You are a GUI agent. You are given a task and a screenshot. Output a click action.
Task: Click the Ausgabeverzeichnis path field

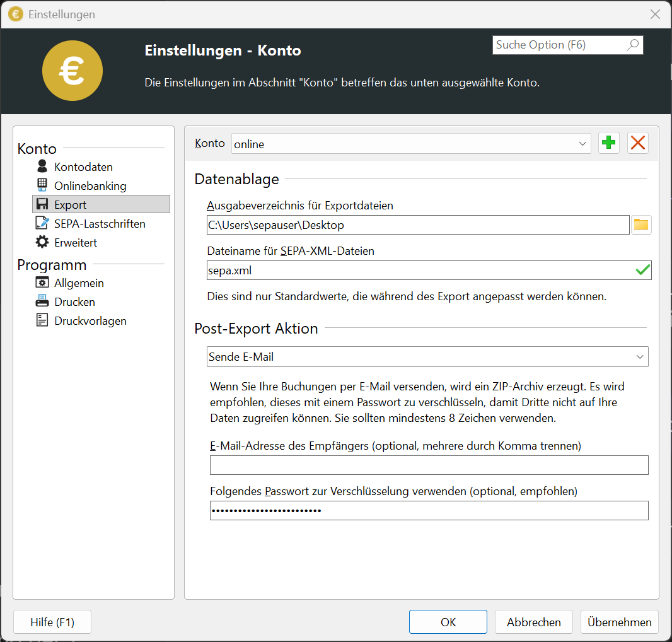[418, 225]
